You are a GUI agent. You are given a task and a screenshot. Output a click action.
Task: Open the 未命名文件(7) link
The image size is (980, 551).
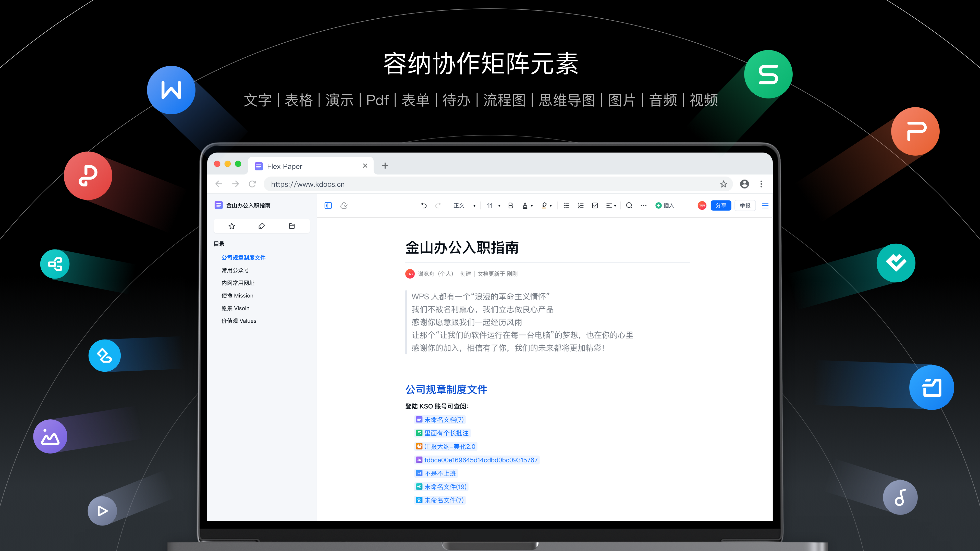tap(440, 500)
